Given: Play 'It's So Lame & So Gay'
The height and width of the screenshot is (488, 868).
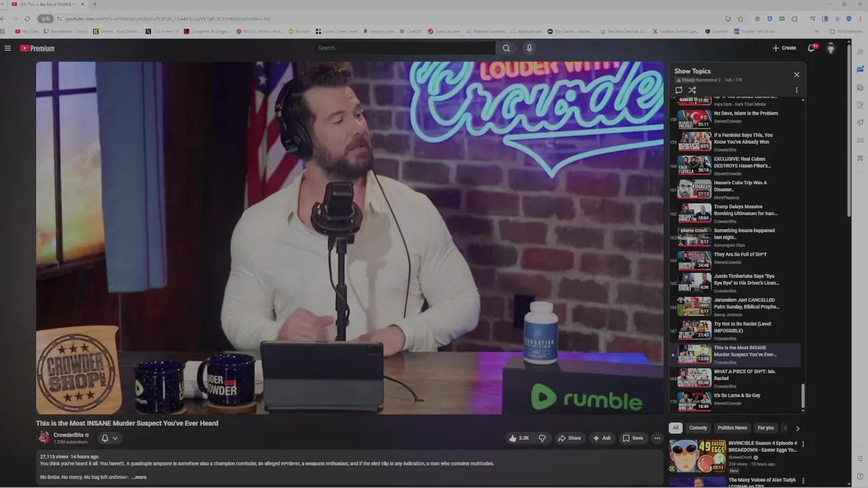Looking at the screenshot, I should pos(736,402).
